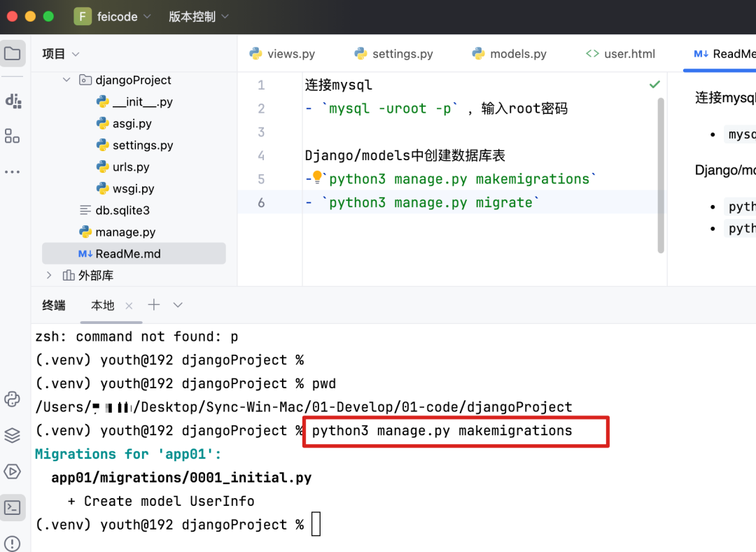The width and height of the screenshot is (756, 552).
Task: Switch to the settings.py tab
Action: pos(394,53)
